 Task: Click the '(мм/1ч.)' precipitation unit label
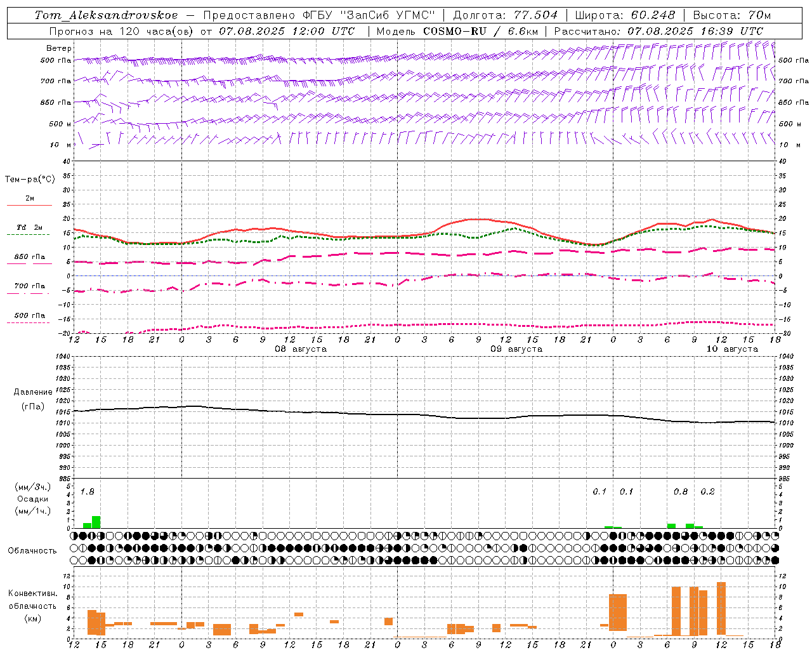33,511
